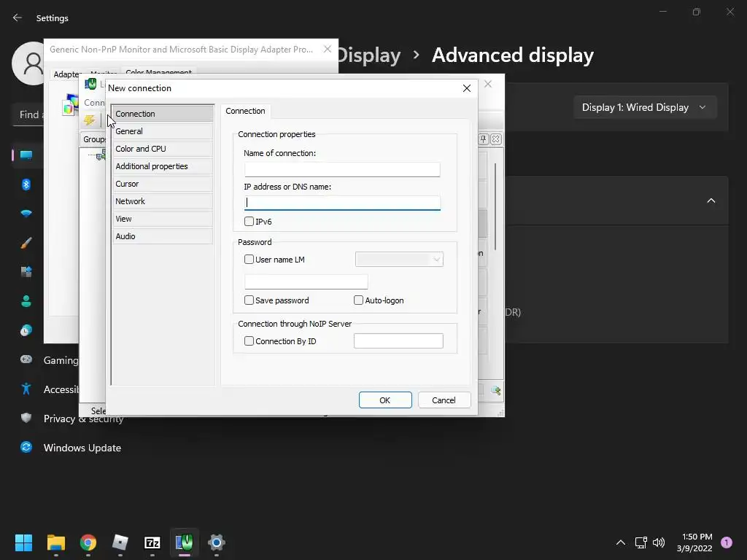Image resolution: width=747 pixels, height=560 pixels.
Task: Switch to remote viewer app on taskbar
Action: click(x=185, y=542)
